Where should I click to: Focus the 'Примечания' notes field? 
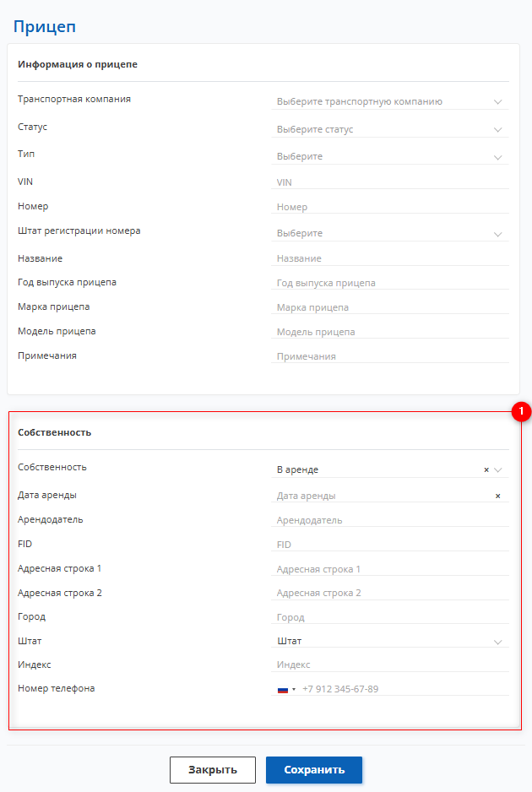pos(392,356)
